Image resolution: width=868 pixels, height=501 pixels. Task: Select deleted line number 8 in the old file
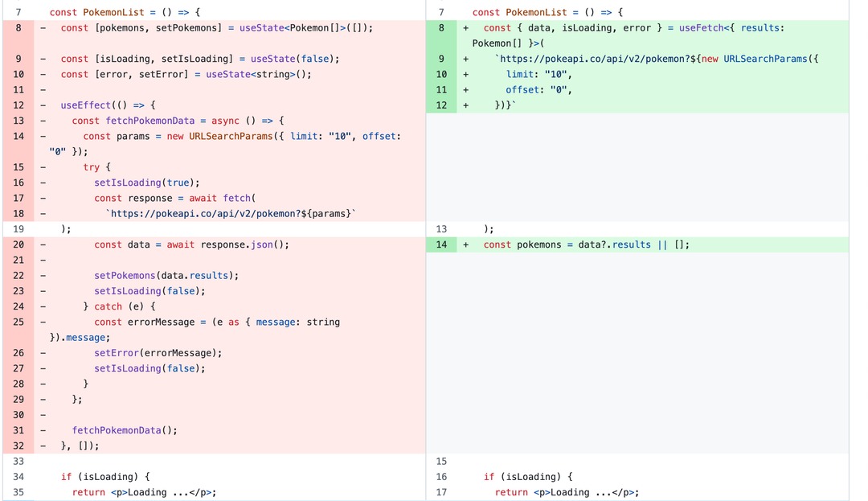click(x=18, y=27)
